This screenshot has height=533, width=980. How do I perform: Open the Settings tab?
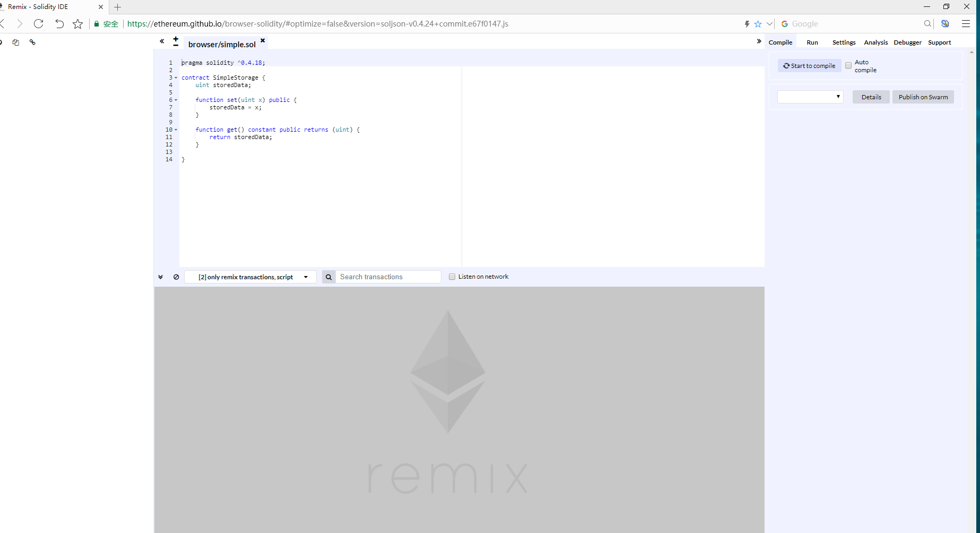[844, 42]
